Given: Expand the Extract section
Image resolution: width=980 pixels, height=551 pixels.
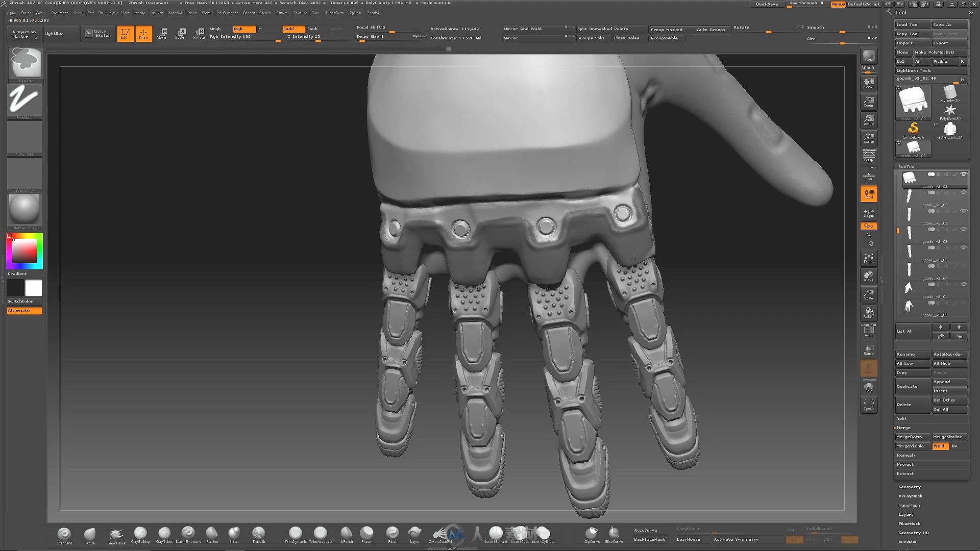Looking at the screenshot, I should pyautogui.click(x=905, y=473).
